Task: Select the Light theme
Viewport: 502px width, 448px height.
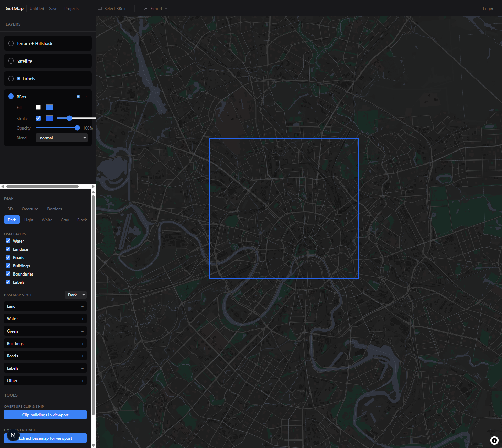Action: click(29, 220)
